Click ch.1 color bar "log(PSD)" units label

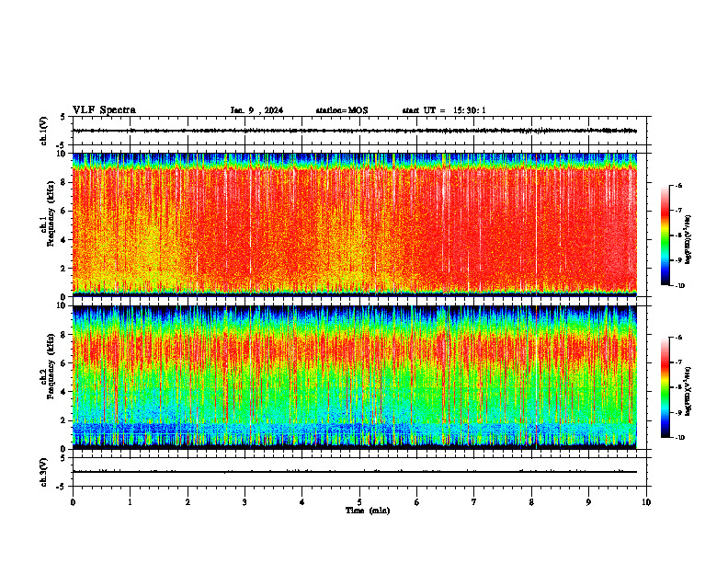pyautogui.click(x=688, y=240)
